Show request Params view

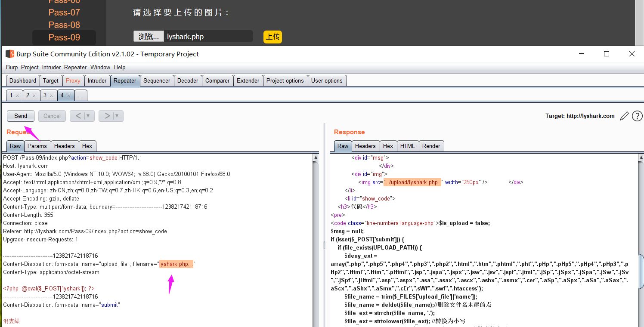(37, 146)
